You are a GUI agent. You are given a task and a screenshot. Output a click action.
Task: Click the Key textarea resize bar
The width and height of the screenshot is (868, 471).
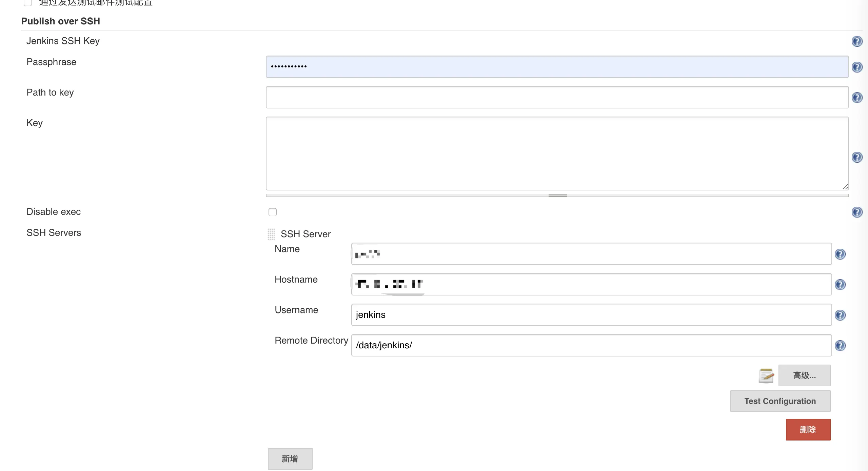point(557,196)
